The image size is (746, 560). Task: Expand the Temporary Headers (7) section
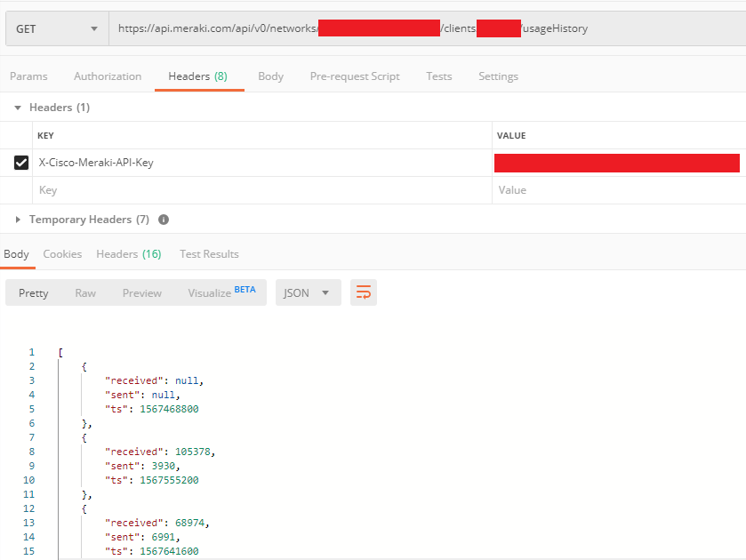18,220
